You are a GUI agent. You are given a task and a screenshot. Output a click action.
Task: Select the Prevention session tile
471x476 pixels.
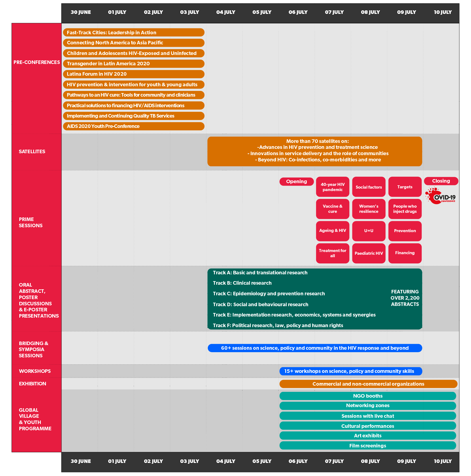[x=405, y=231]
